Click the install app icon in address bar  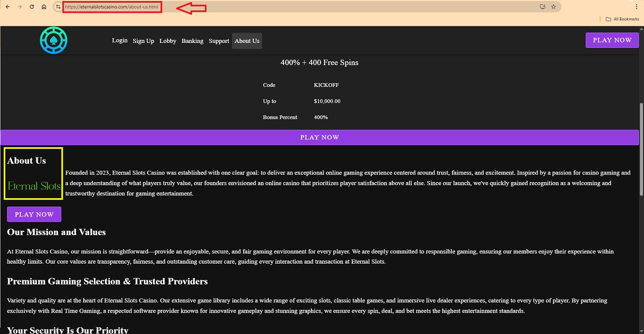point(543,6)
